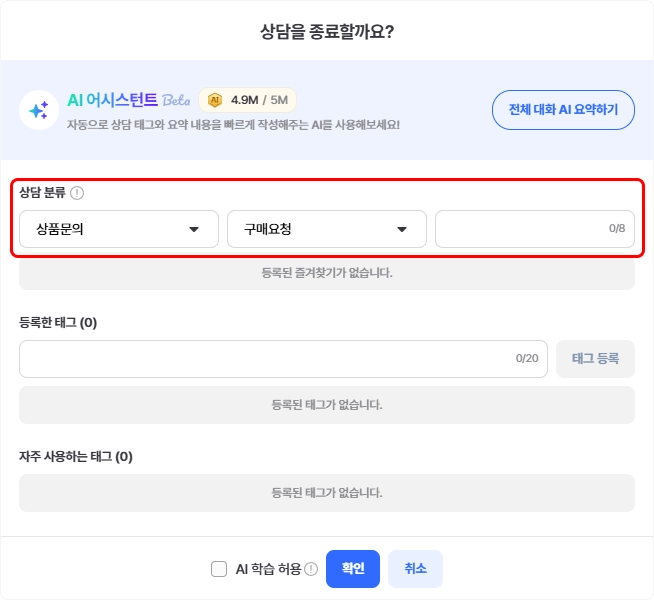
Task: Click the info icon beside 상담 분류
Action: point(77,193)
